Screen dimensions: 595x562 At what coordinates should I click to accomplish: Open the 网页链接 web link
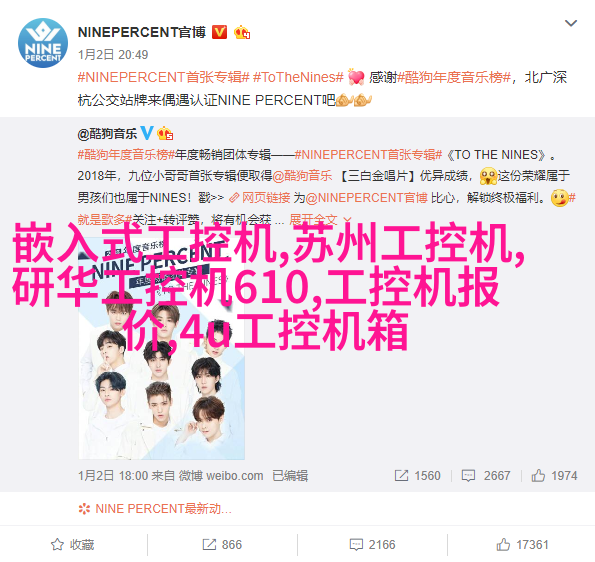click(260, 198)
